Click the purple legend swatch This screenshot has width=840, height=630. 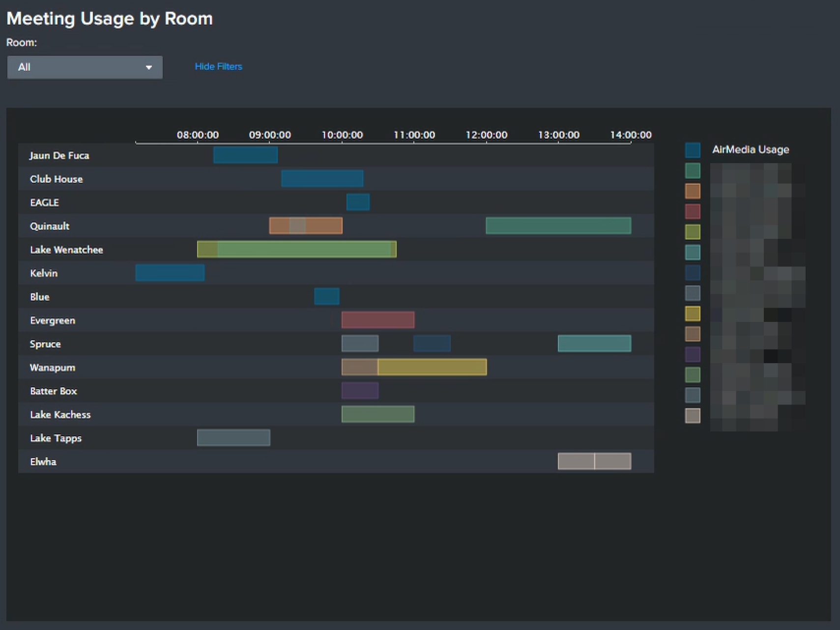pyautogui.click(x=693, y=354)
